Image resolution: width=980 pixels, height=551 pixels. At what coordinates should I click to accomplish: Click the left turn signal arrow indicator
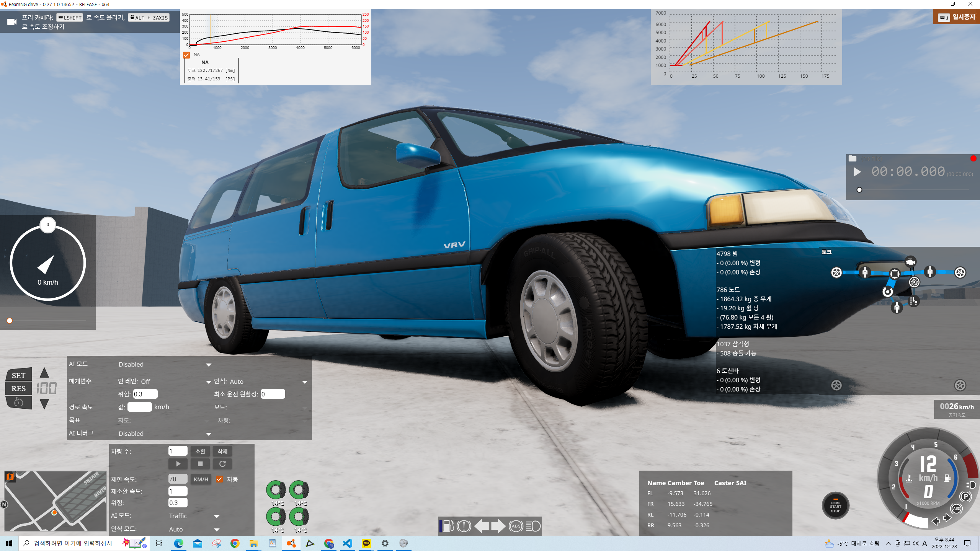[481, 526]
